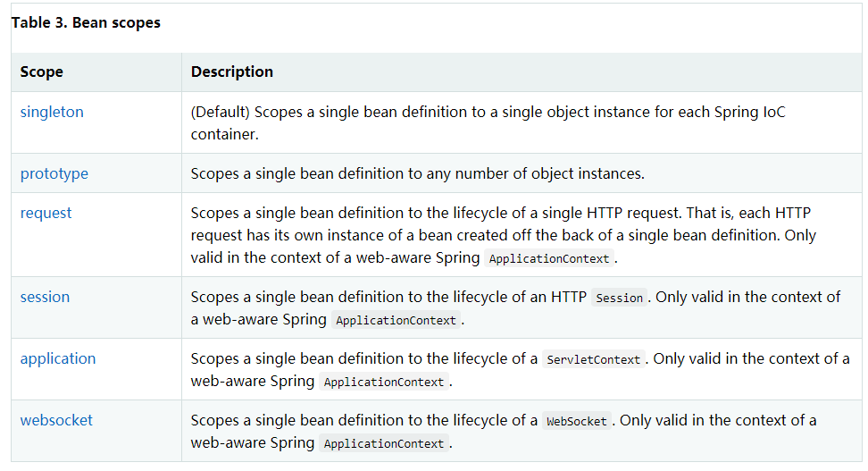
Task: Open the application scope link
Action: pyautogui.click(x=58, y=358)
